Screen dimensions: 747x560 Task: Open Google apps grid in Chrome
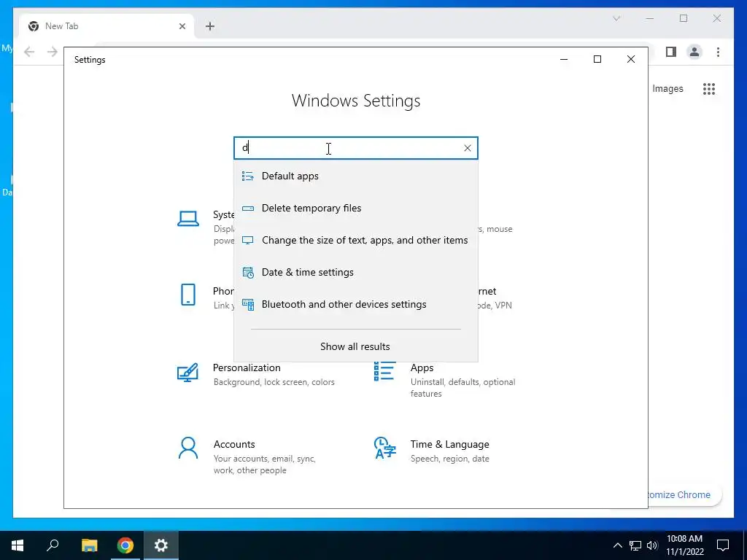pos(709,88)
